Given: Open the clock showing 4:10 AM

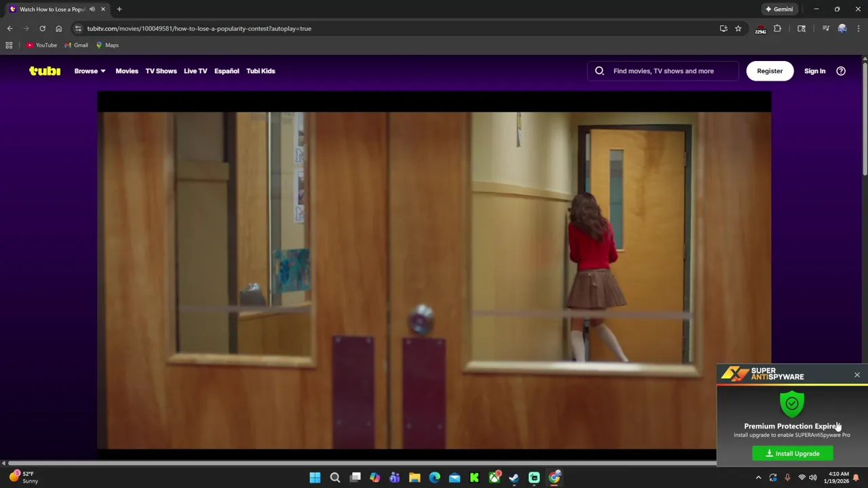Looking at the screenshot, I should click(838, 478).
